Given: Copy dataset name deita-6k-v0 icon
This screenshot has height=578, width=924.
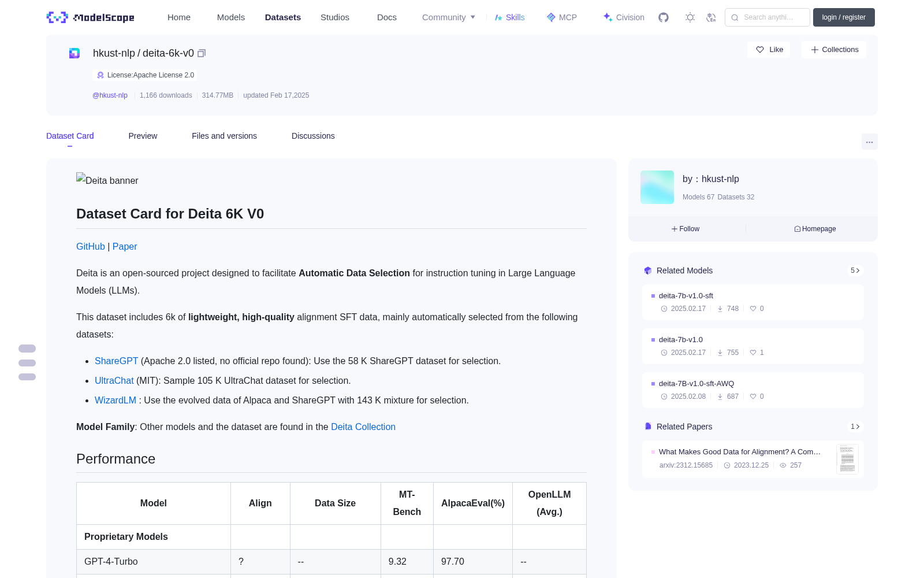Looking at the screenshot, I should 202,53.
